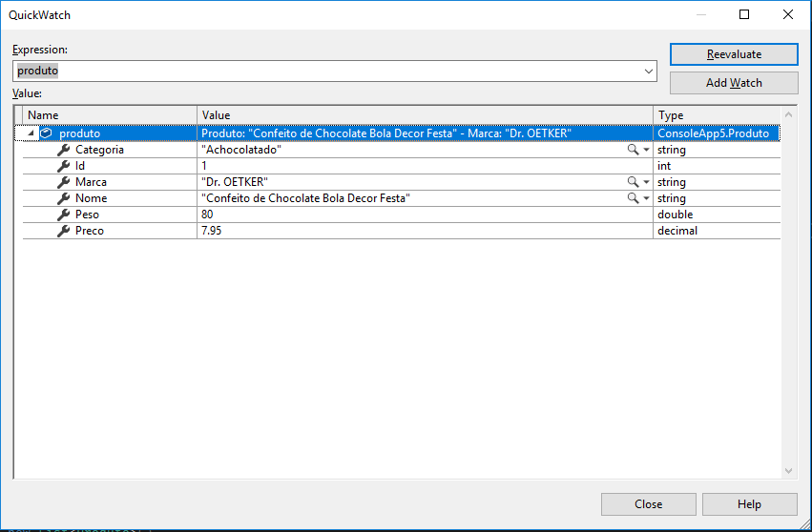Select the Categoria property name
Image resolution: width=812 pixels, height=532 pixels.
pos(99,150)
